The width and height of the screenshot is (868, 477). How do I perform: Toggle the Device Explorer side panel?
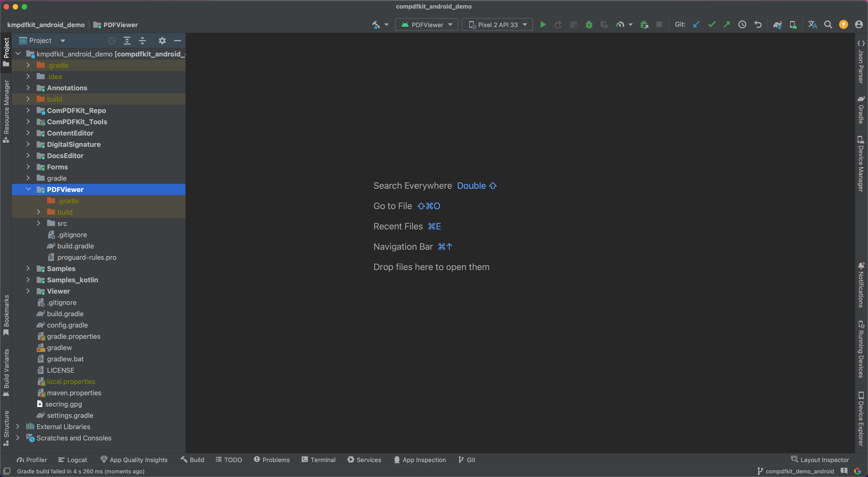[x=861, y=419]
